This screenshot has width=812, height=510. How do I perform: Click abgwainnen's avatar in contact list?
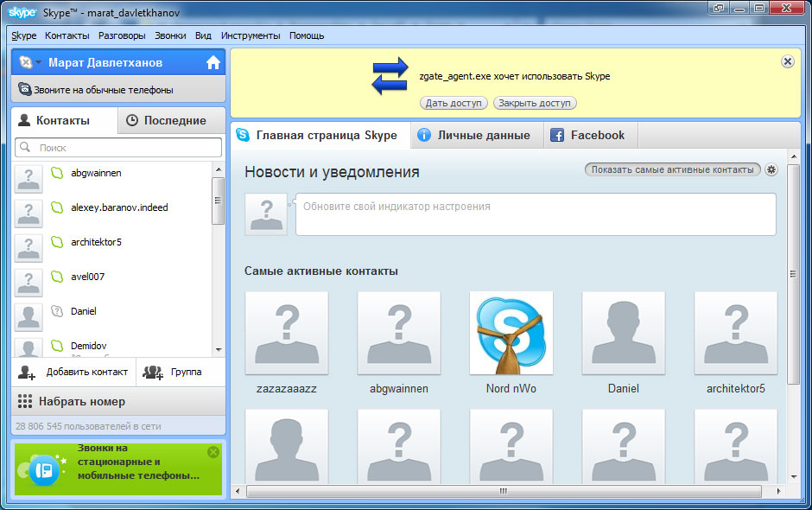(x=29, y=179)
